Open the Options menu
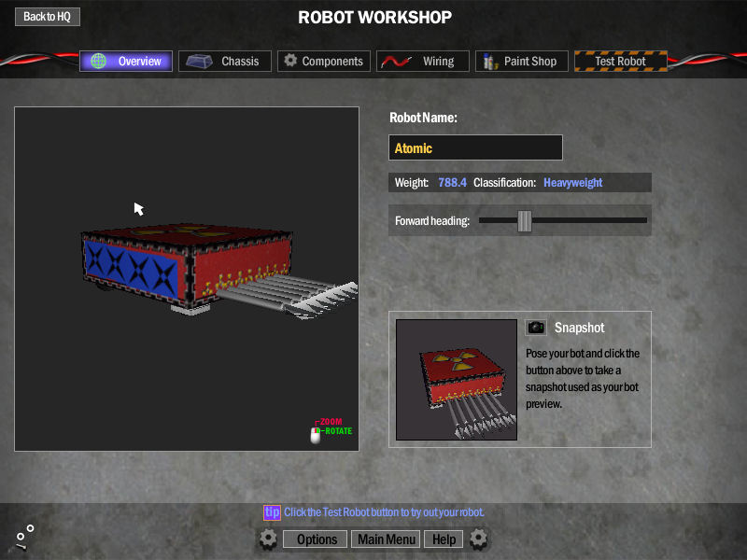The height and width of the screenshot is (560, 747). coord(317,539)
